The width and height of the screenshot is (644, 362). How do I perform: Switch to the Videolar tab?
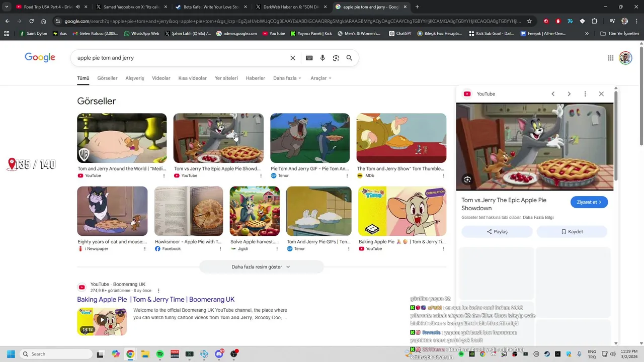[161, 78]
